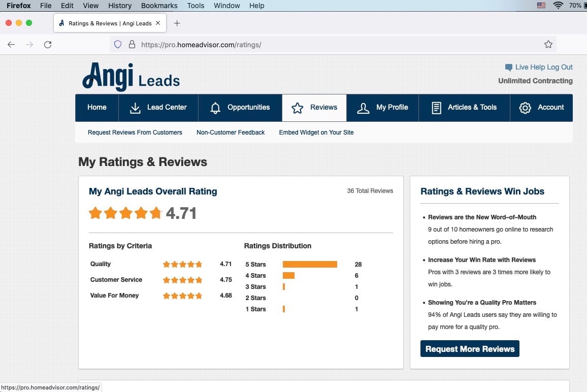Select the Ratings & Reviews browser tab
587x392 pixels.
(110, 23)
